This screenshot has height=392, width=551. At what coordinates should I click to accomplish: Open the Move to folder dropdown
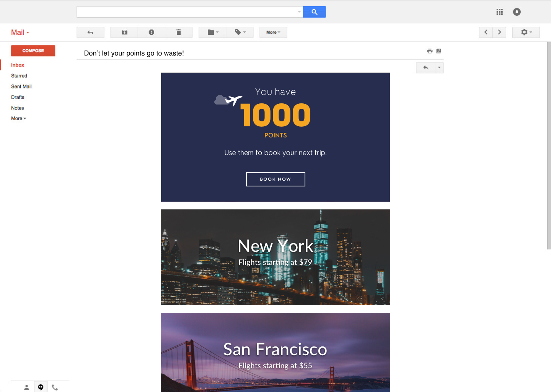coord(212,32)
